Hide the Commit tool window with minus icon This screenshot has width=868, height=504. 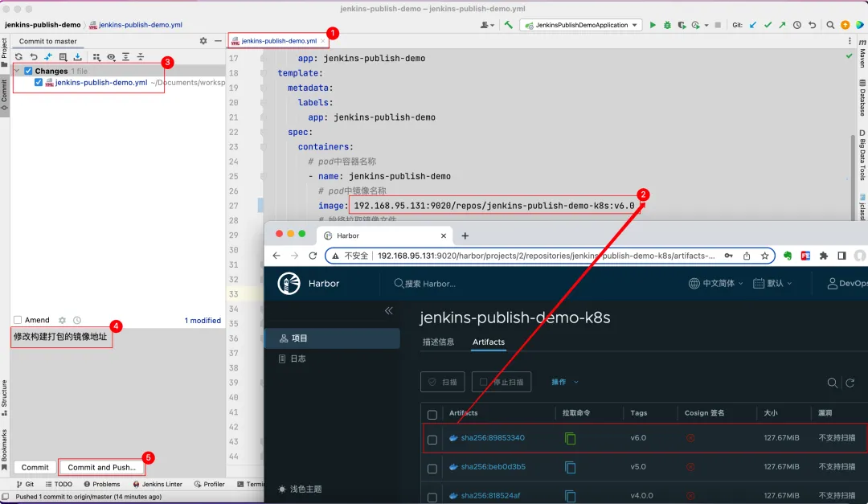(218, 41)
